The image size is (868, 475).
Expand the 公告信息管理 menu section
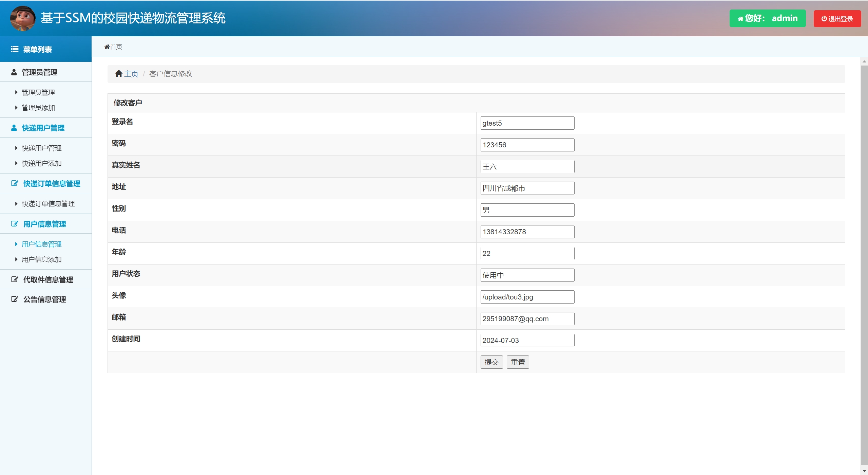[x=44, y=299]
